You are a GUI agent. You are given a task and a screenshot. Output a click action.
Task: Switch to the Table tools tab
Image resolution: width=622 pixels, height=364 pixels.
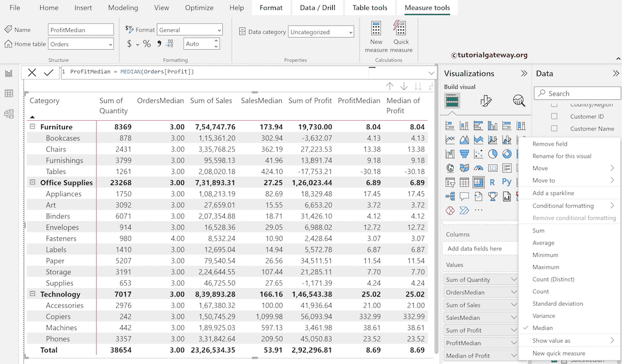pos(370,8)
